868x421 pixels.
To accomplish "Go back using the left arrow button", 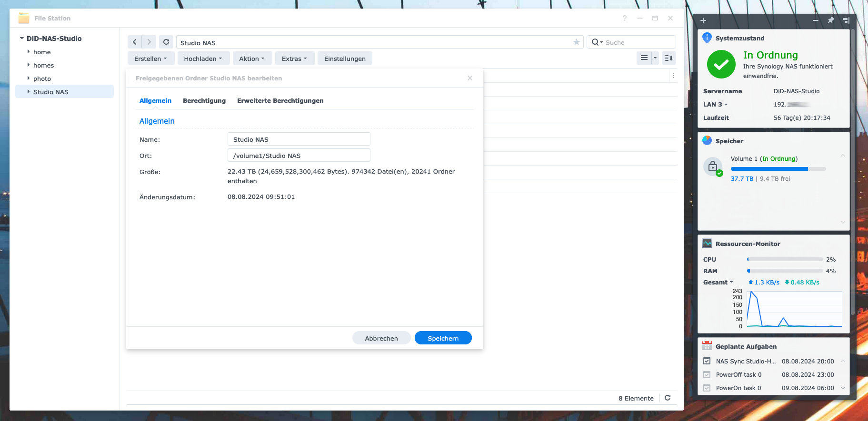I will [135, 42].
